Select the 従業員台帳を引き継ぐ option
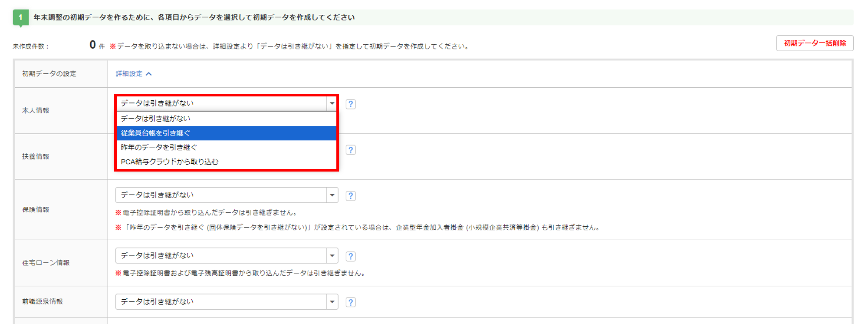 [x=155, y=133]
